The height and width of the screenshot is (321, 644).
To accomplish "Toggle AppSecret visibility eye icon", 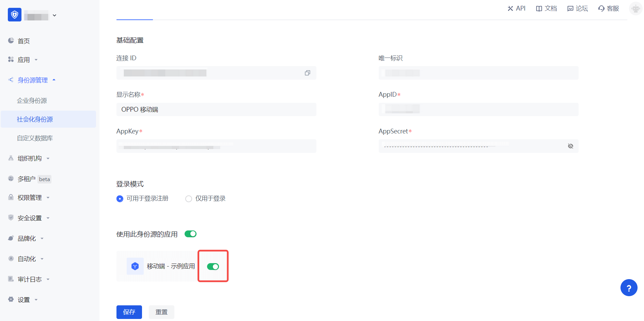I will 570,146.
